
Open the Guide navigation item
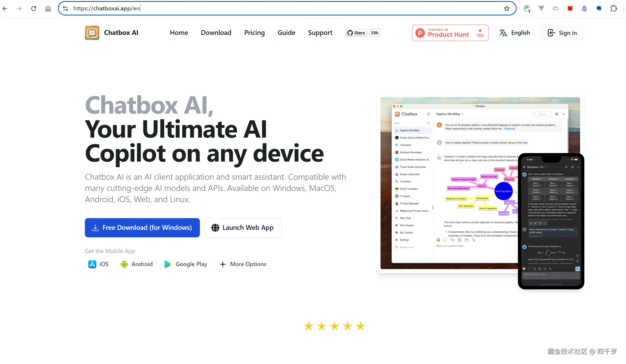point(286,33)
